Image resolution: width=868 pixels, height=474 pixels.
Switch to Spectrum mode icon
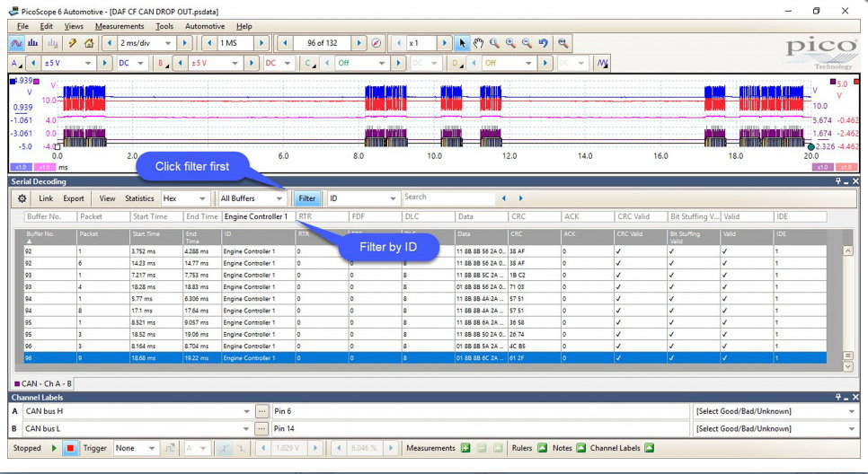(32, 43)
